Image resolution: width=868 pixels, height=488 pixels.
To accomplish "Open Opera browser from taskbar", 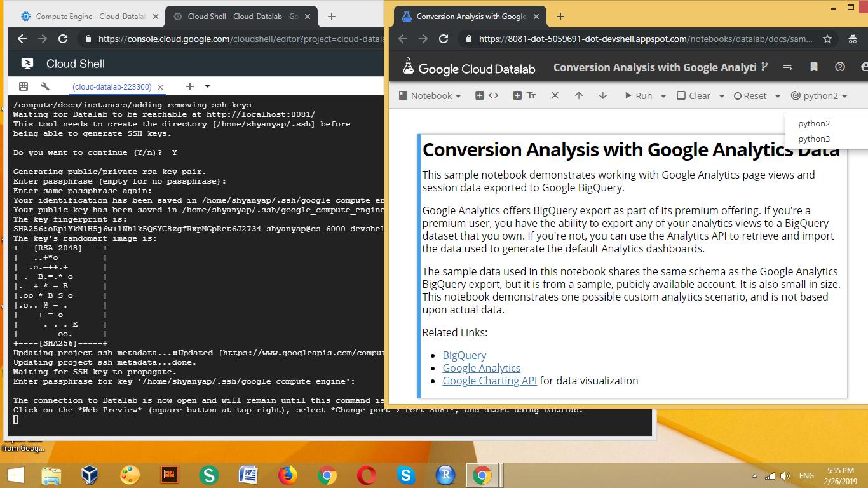I will pyautogui.click(x=366, y=475).
